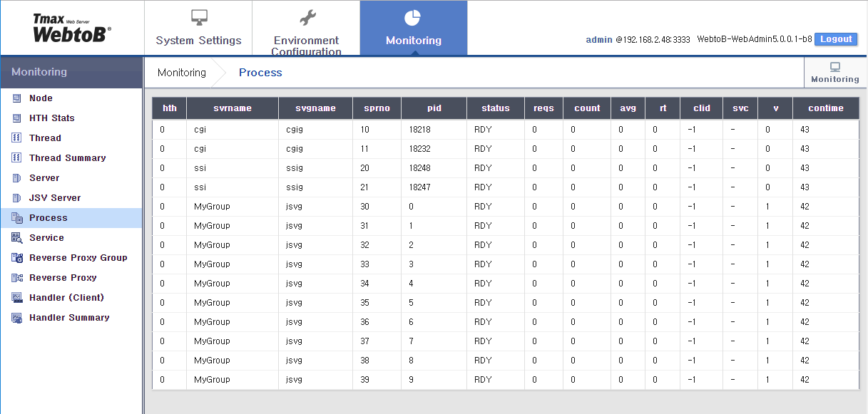Open Handler Summary menu item

click(71, 318)
